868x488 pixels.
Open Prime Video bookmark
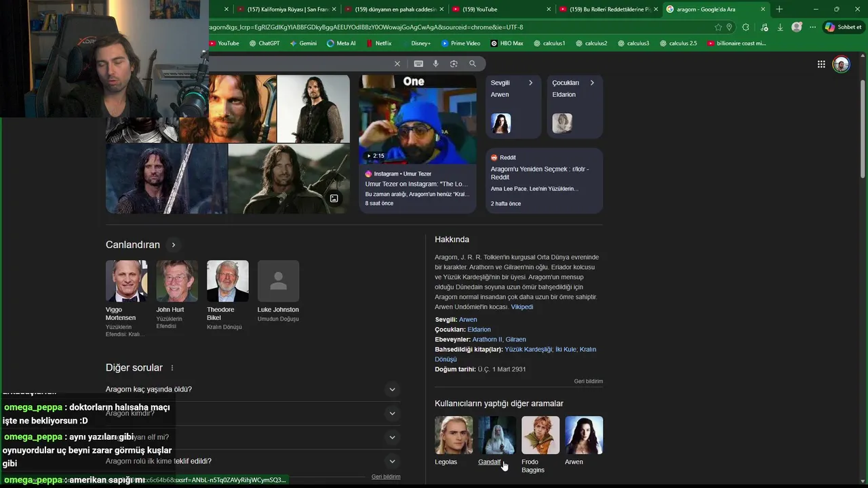461,43
